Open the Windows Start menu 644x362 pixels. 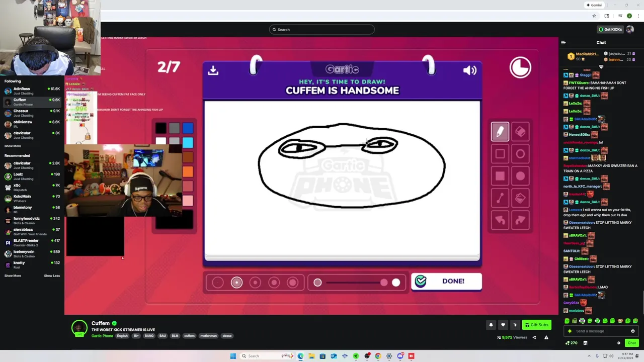[233, 356]
